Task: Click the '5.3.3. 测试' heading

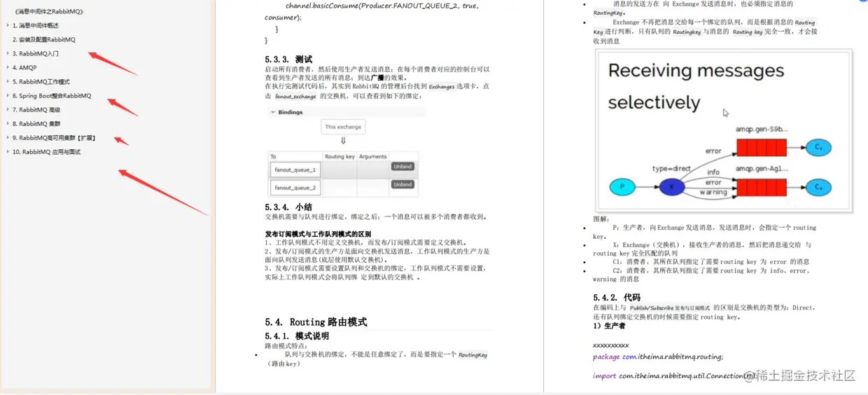Action: 288,60
